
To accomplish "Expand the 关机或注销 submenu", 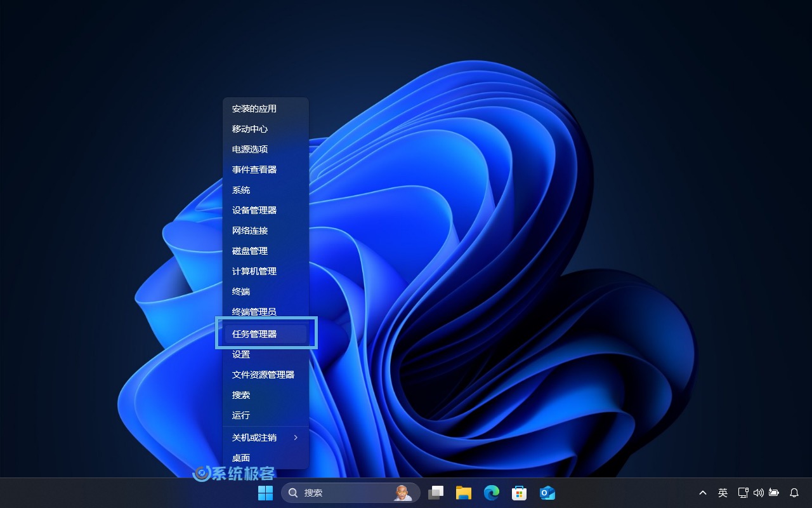I will (x=265, y=438).
